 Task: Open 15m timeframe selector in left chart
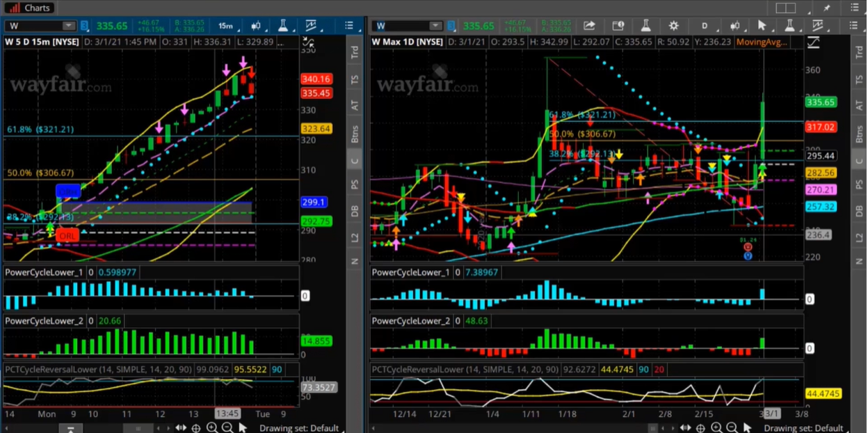pos(225,26)
